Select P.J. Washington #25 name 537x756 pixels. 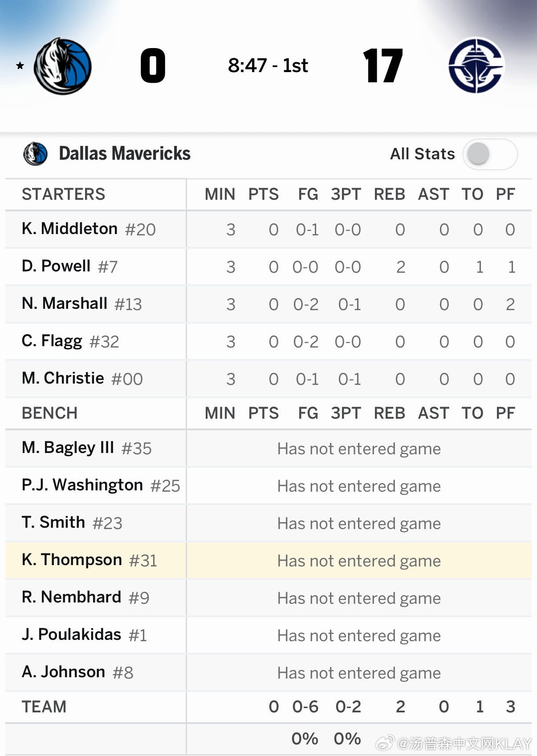101,485
